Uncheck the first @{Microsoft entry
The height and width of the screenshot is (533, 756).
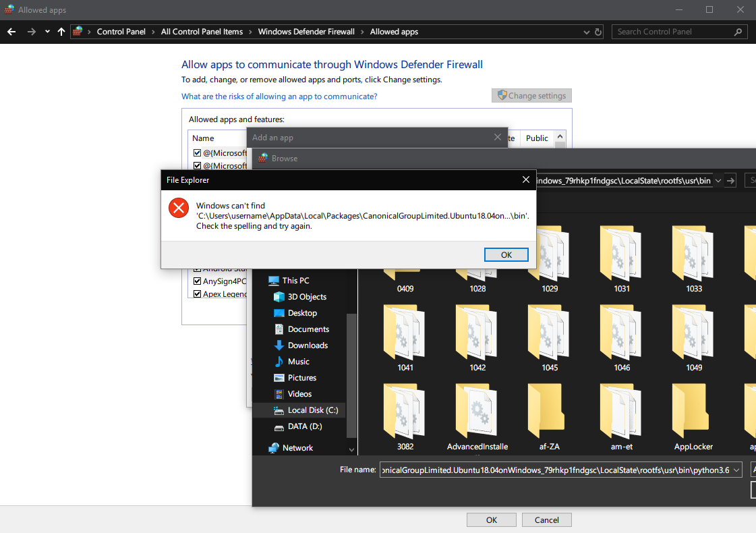coord(198,152)
